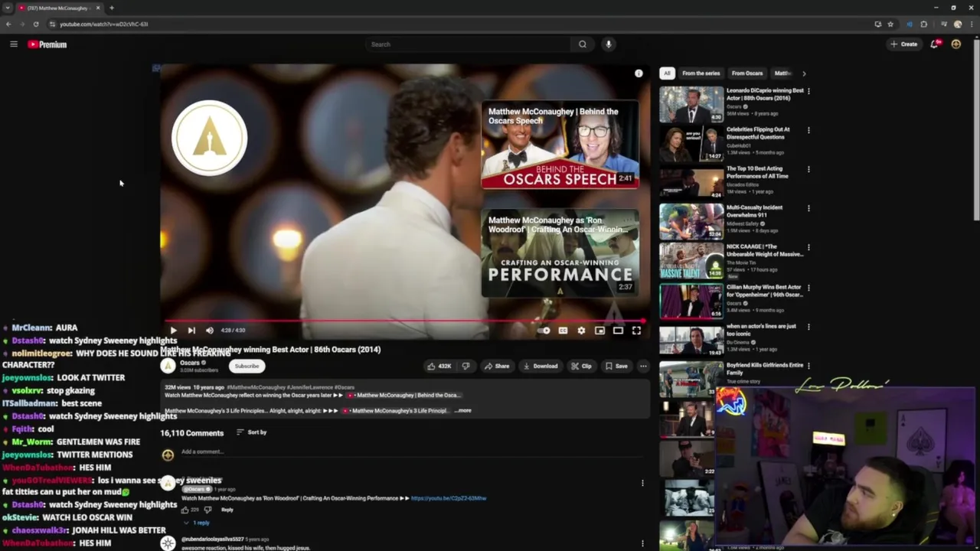Open the Oscars channel avatar
This screenshot has width=980, height=551.
(x=167, y=366)
